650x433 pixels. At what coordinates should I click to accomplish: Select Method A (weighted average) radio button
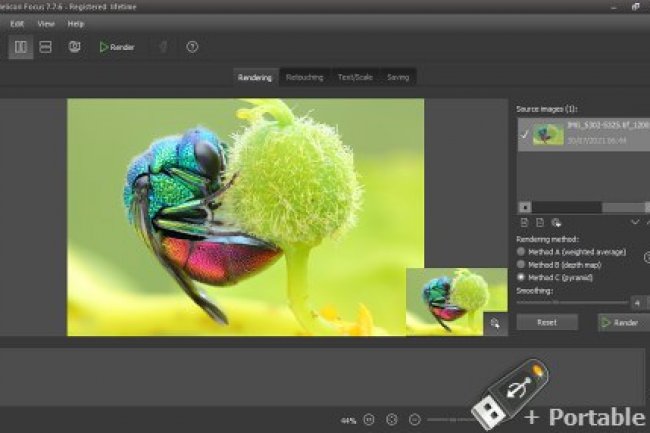point(521,252)
